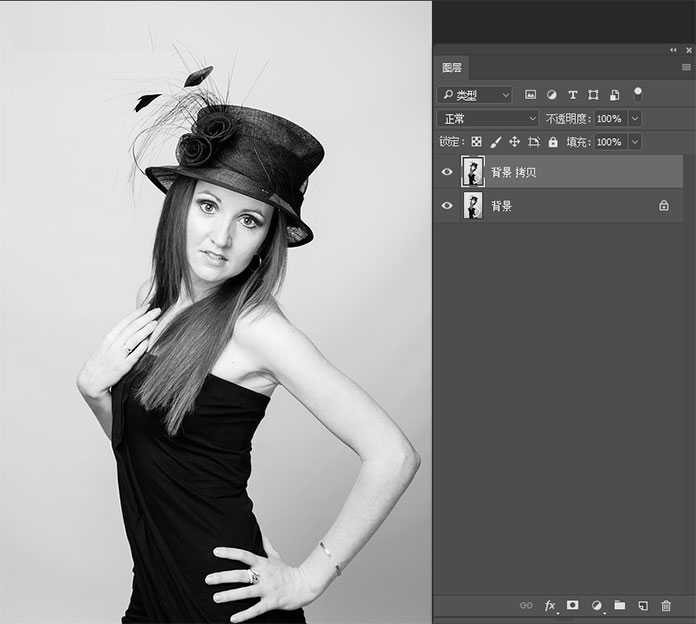Filter layers by adjustment layer type
The height and width of the screenshot is (624, 696).
[x=551, y=95]
